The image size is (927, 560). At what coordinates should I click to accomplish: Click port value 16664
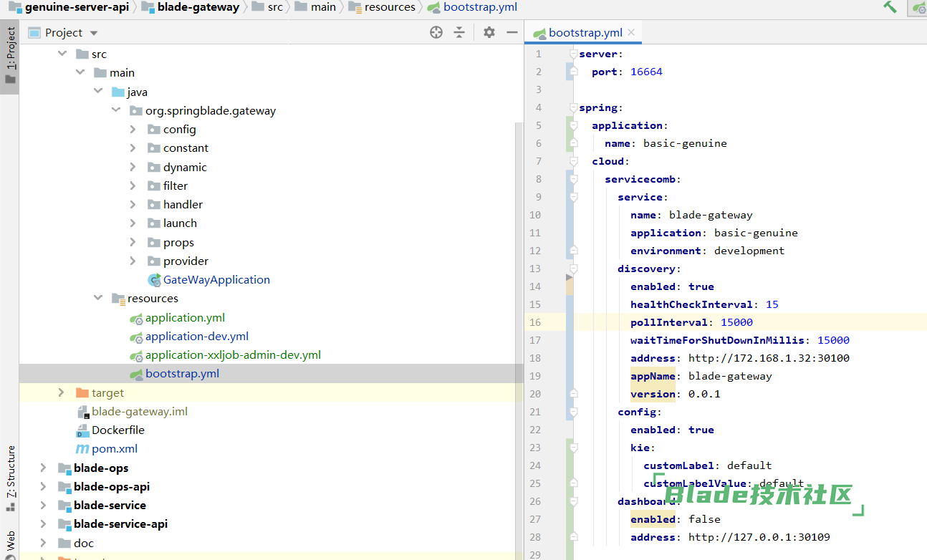(x=646, y=72)
